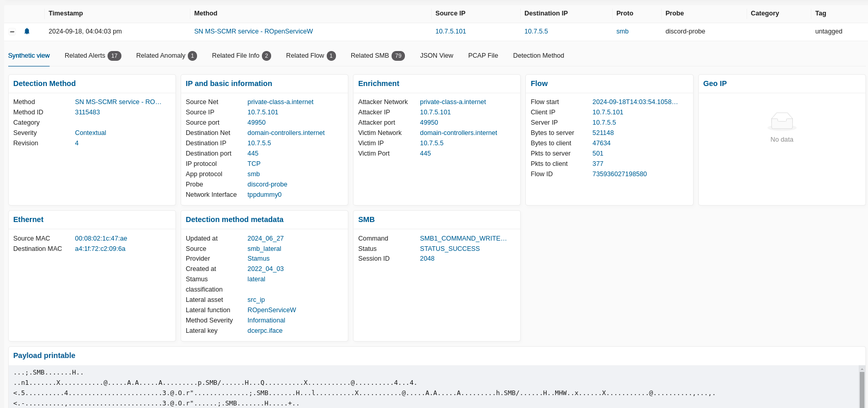The height and width of the screenshot is (408, 868).
Task: Open the Detection Method tab
Action: pyautogui.click(x=538, y=56)
